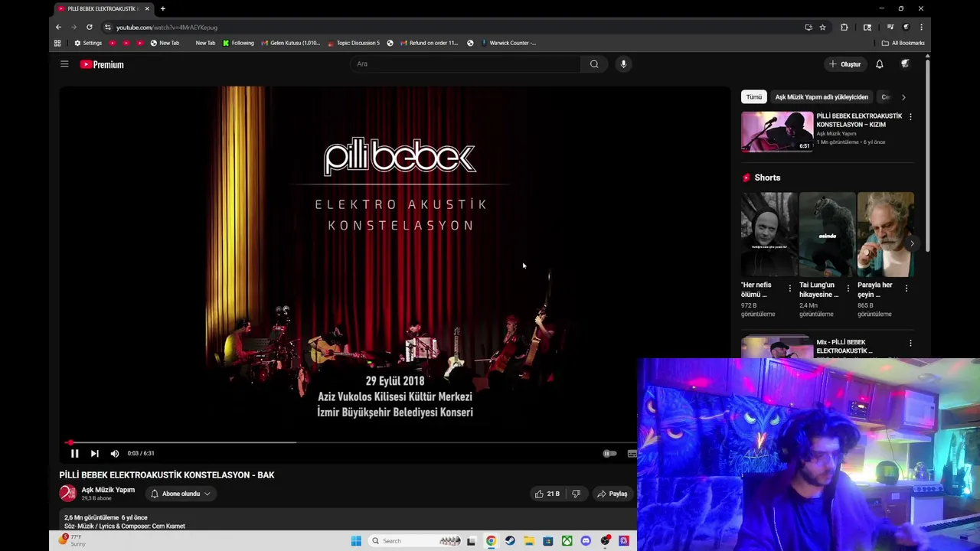980x551 pixels.
Task: Open File Explorer from taskbar
Action: coord(529,541)
